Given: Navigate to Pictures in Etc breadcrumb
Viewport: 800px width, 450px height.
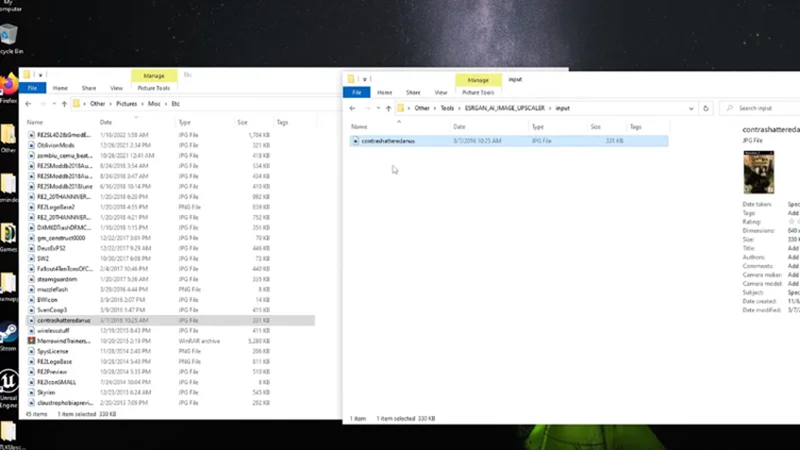Looking at the screenshot, I should point(127,104).
